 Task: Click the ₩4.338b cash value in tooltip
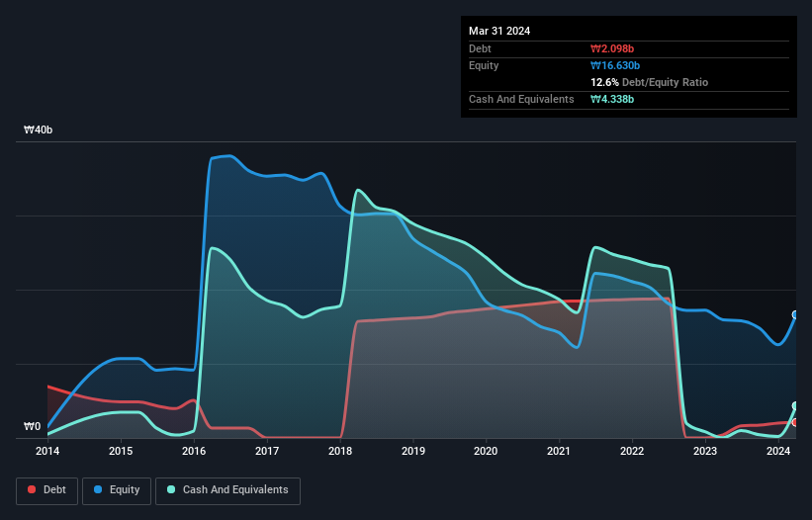(612, 99)
